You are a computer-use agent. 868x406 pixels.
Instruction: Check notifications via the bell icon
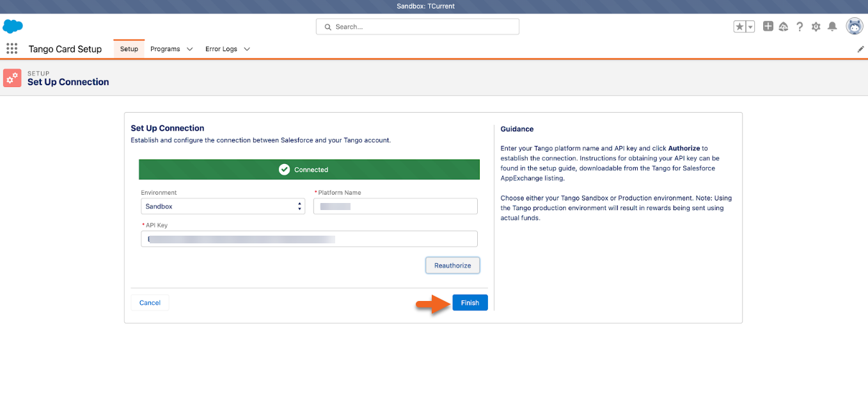click(832, 26)
